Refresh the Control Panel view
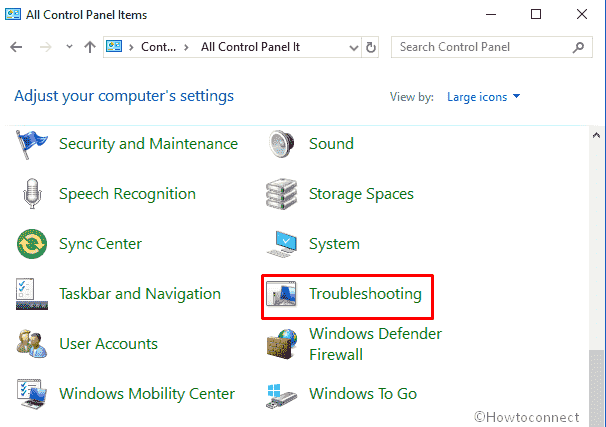Screen dimensions: 606x427 coord(371,47)
